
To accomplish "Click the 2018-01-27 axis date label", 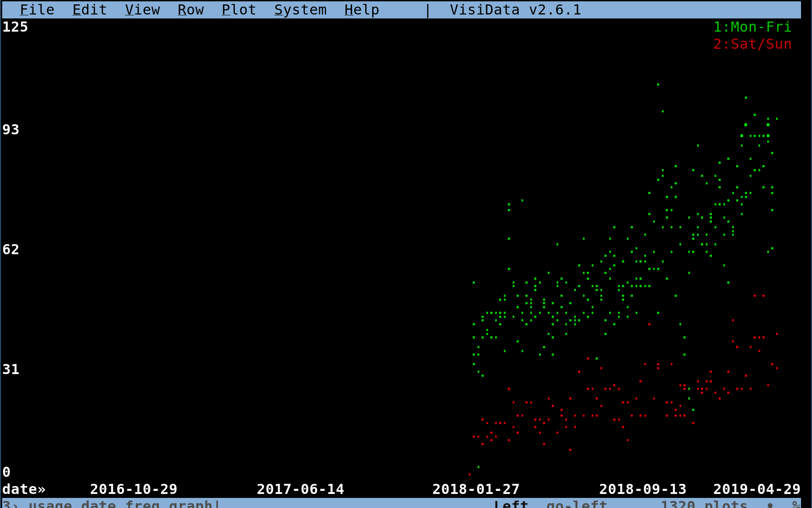I will (x=476, y=489).
